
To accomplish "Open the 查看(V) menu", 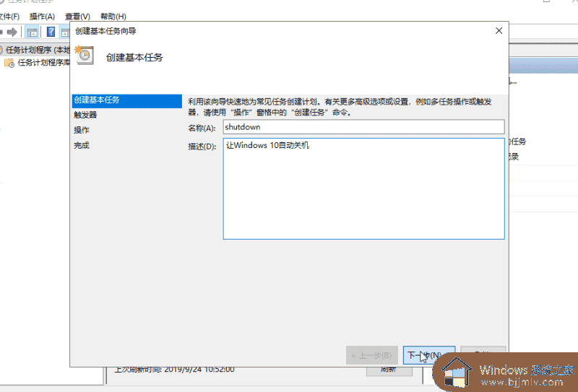I will 77,17.
